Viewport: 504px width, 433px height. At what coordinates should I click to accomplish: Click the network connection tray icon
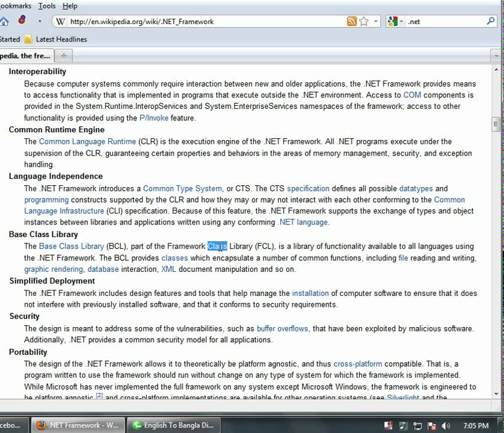(417, 426)
